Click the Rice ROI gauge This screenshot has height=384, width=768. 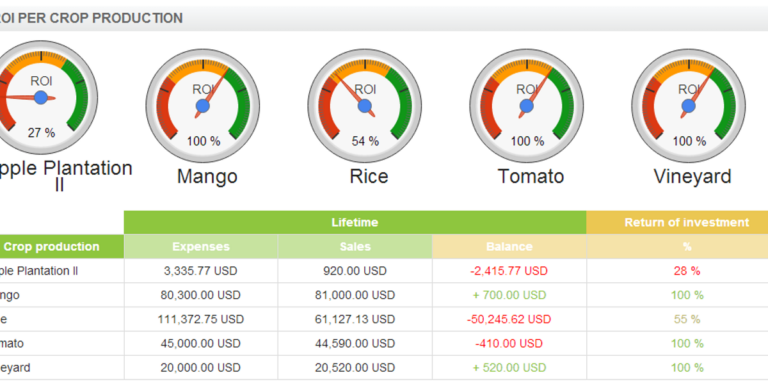[364, 106]
